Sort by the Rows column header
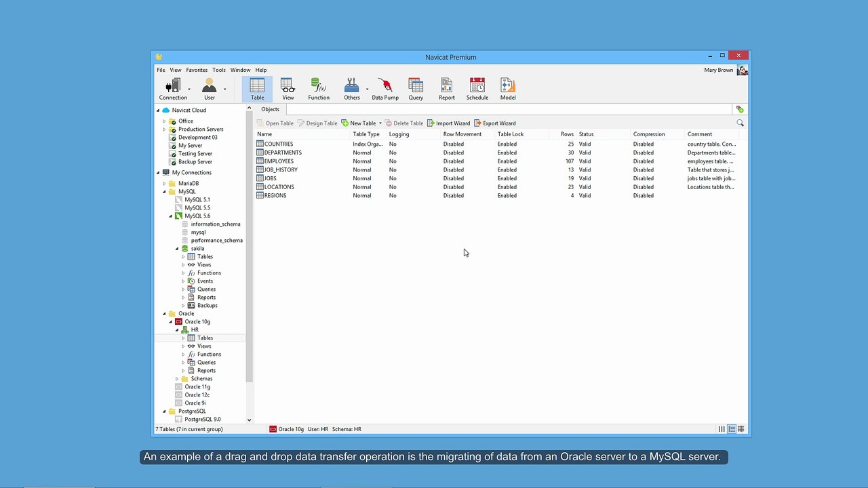 click(x=567, y=134)
